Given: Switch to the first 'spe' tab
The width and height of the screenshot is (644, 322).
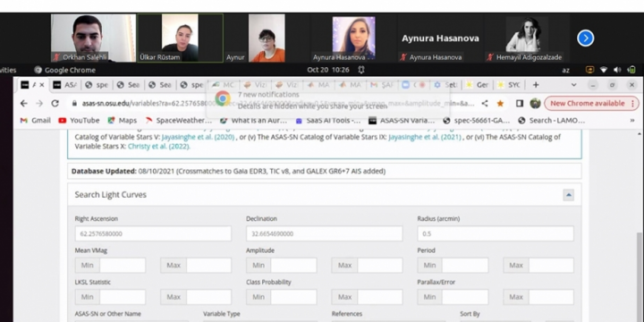Looking at the screenshot, I should 97,85.
